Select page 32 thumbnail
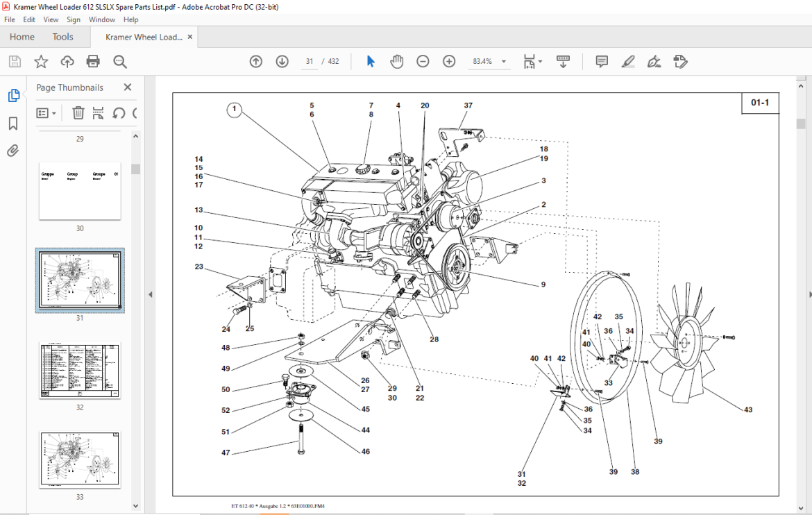Screen dimensions: 812x515 [80, 370]
